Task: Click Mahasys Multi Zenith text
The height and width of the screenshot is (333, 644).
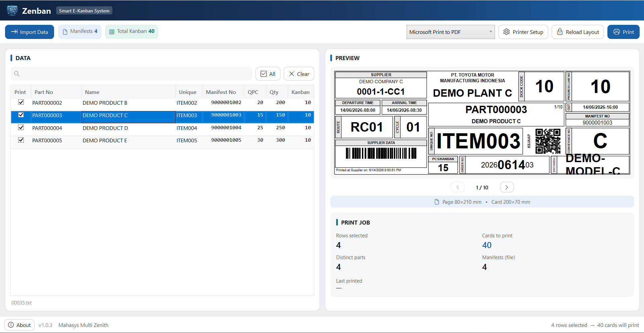Action: point(83,325)
